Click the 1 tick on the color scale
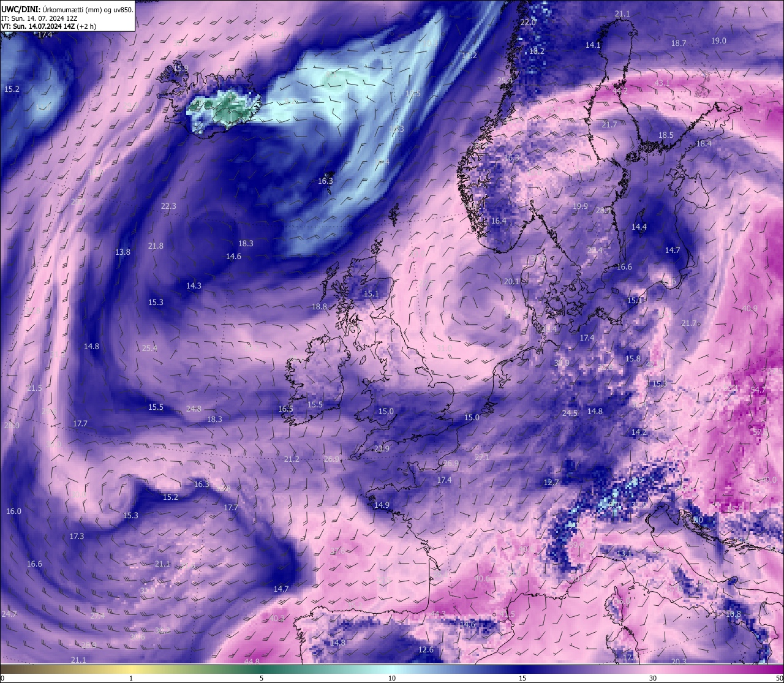784x683 pixels. [x=131, y=678]
